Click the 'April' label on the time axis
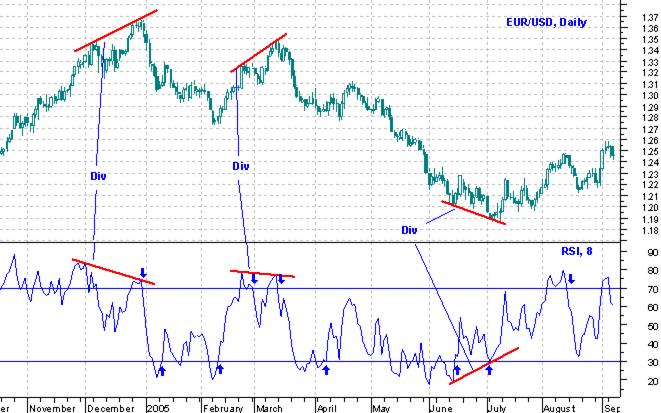Image resolution: width=661 pixels, height=413 pixels. point(326,408)
